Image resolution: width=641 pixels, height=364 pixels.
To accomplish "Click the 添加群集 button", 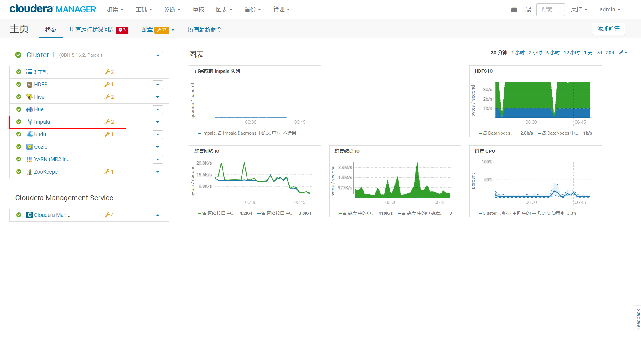I will [608, 29].
